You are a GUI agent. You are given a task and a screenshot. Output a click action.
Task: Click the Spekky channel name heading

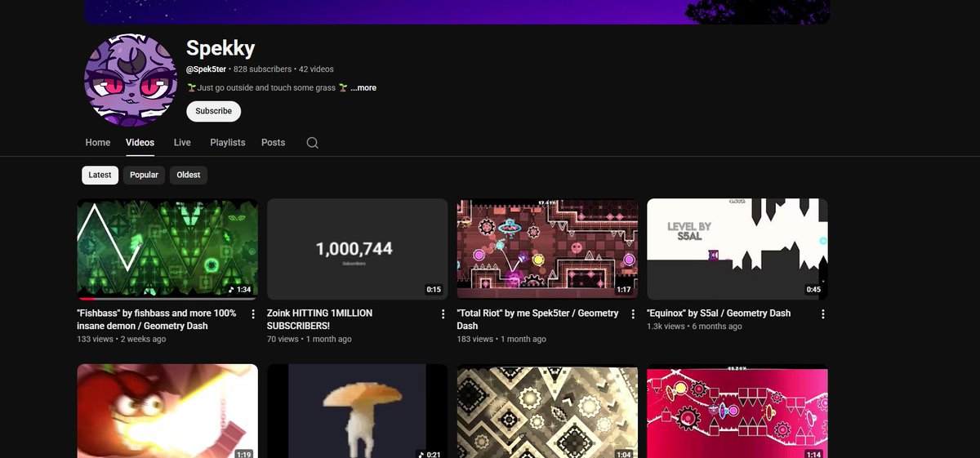click(x=220, y=48)
